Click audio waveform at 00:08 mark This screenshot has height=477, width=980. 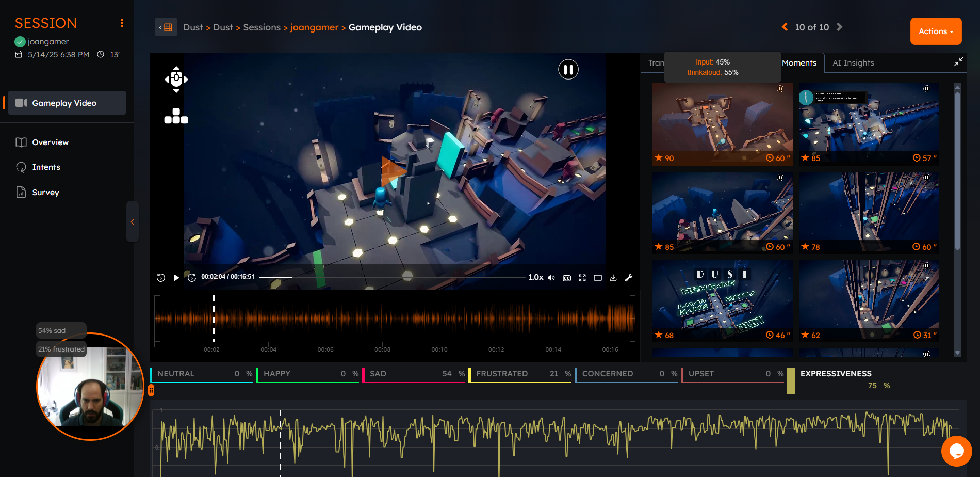382,319
